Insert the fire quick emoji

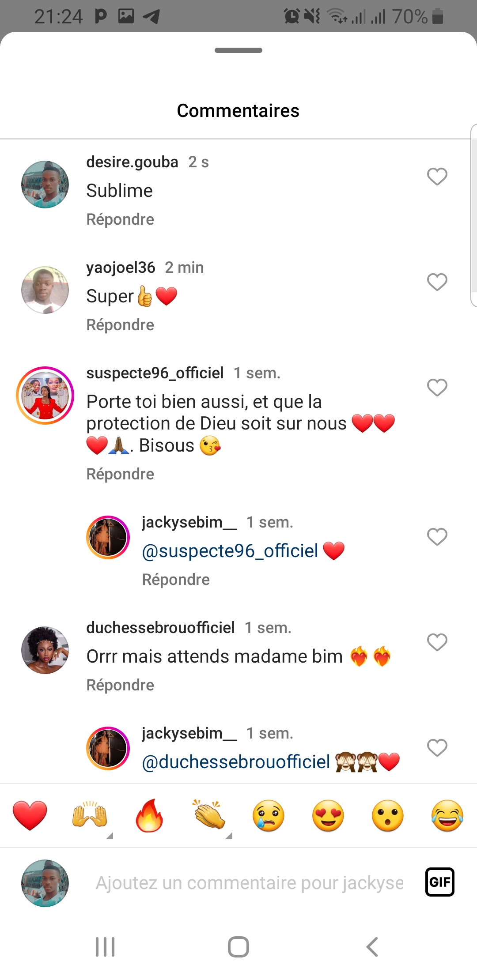tap(149, 815)
